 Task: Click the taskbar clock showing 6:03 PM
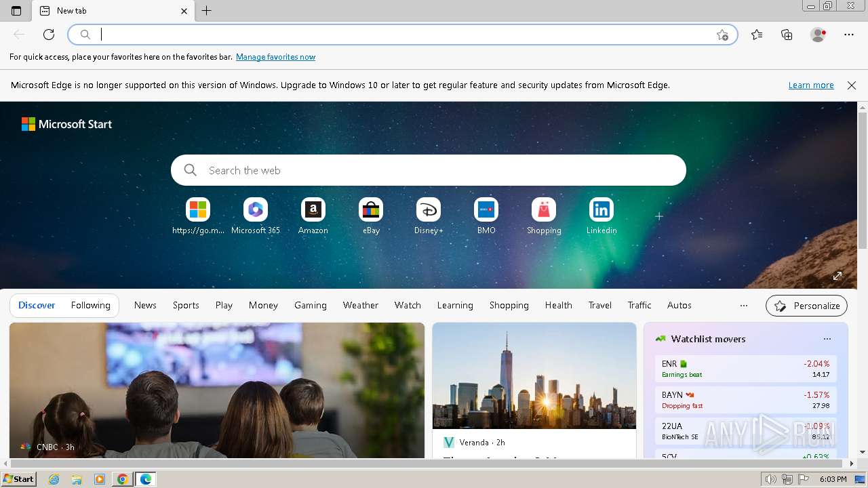coord(833,479)
